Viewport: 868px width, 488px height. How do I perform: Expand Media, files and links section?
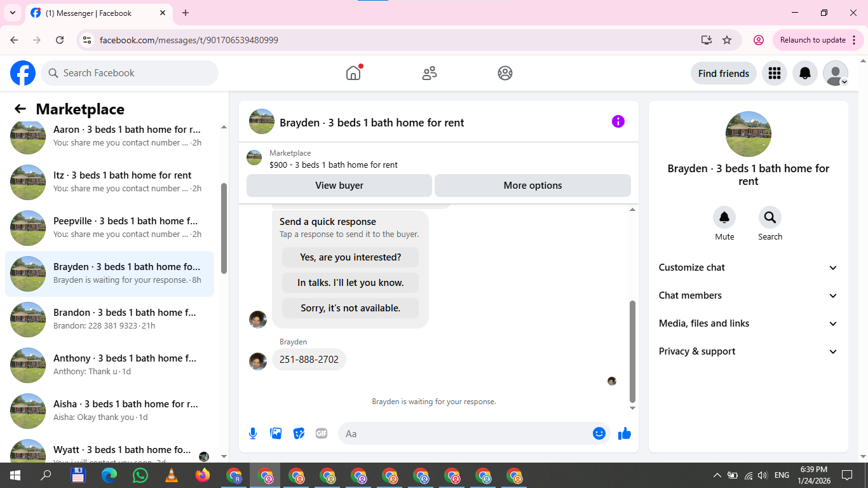click(749, 323)
